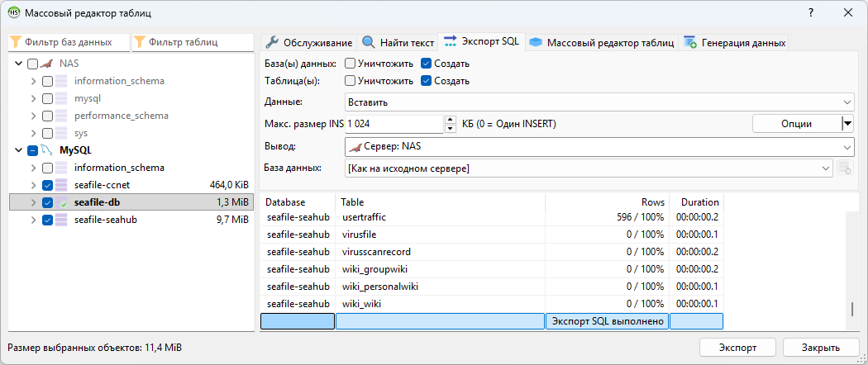Check the mysql database checkbox
The height and width of the screenshot is (365, 868).
pos(48,98)
